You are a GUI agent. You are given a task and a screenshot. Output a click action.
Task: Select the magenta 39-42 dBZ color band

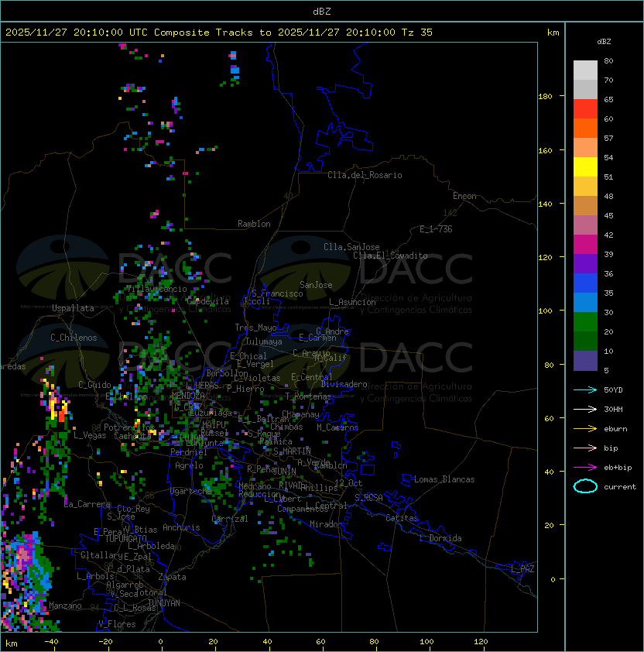point(585,245)
